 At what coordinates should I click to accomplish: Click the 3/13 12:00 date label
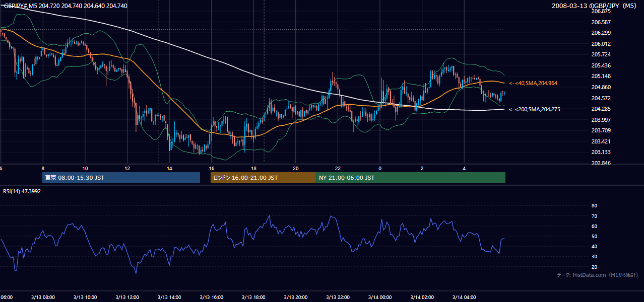127,297
